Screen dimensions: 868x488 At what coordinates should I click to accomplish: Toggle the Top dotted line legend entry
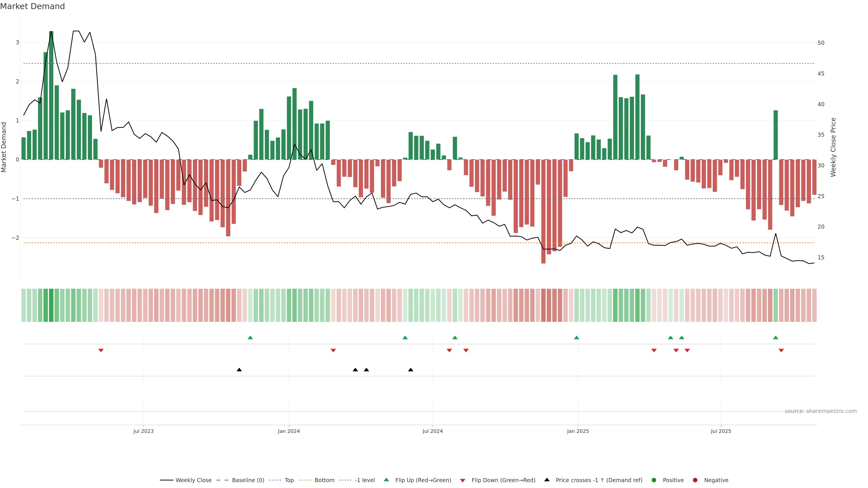(289, 480)
